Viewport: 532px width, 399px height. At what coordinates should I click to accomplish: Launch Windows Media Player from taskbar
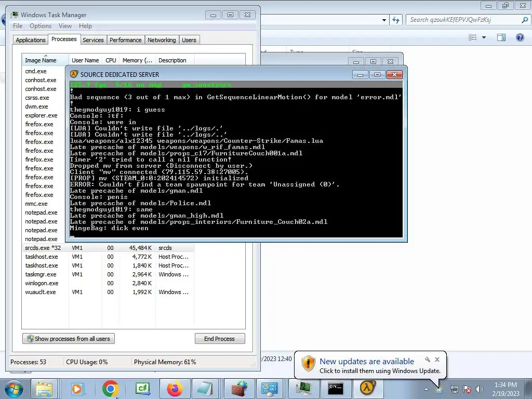pos(77,389)
